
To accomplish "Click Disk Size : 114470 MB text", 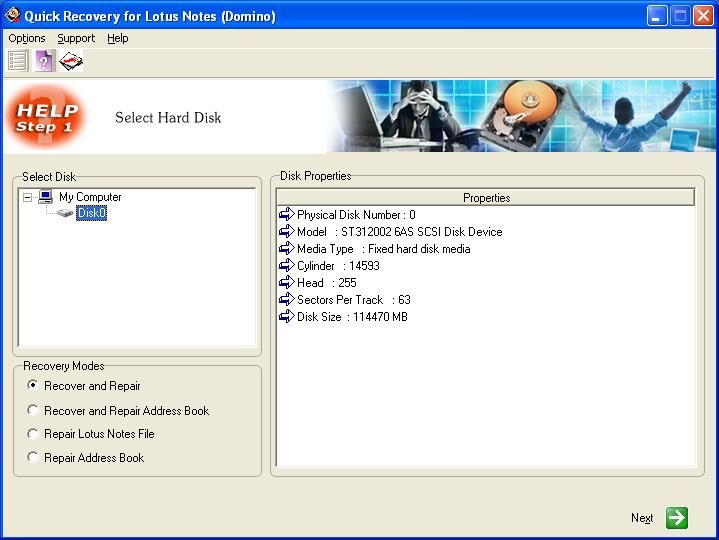I will pyautogui.click(x=352, y=317).
